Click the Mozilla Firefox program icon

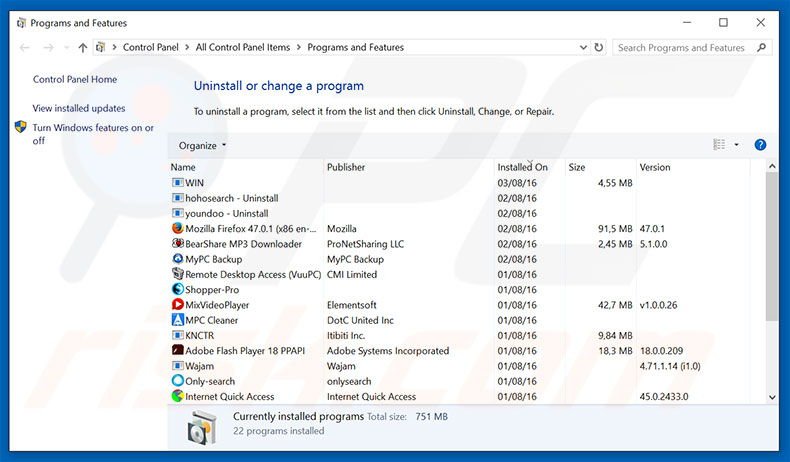tap(177, 229)
